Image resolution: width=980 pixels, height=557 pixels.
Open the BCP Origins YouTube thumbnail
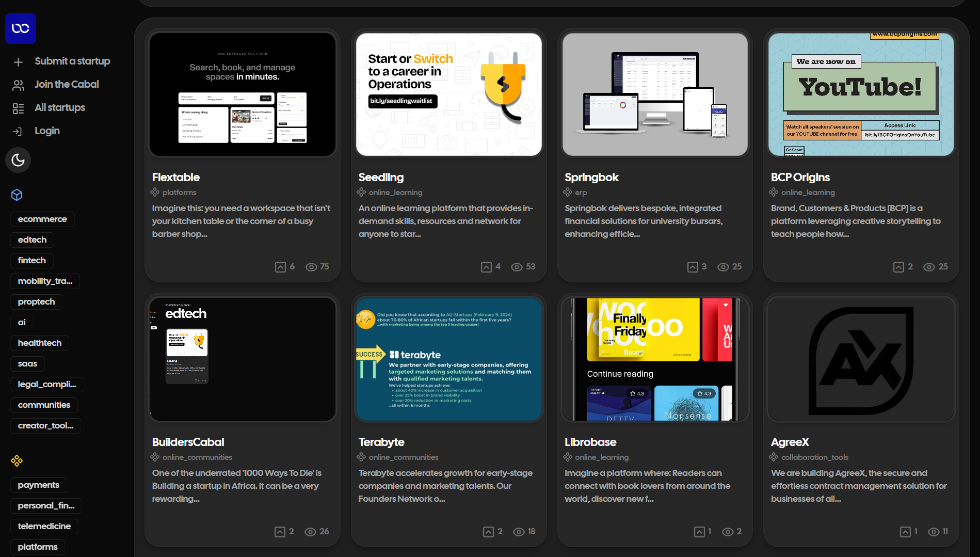tap(861, 94)
